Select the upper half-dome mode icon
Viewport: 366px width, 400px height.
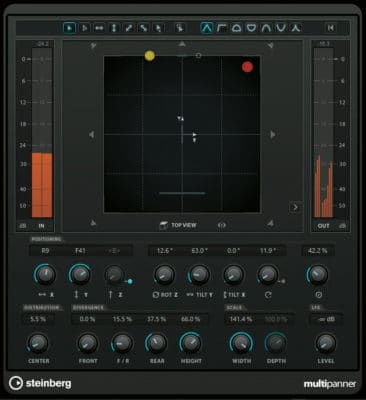tap(236, 28)
